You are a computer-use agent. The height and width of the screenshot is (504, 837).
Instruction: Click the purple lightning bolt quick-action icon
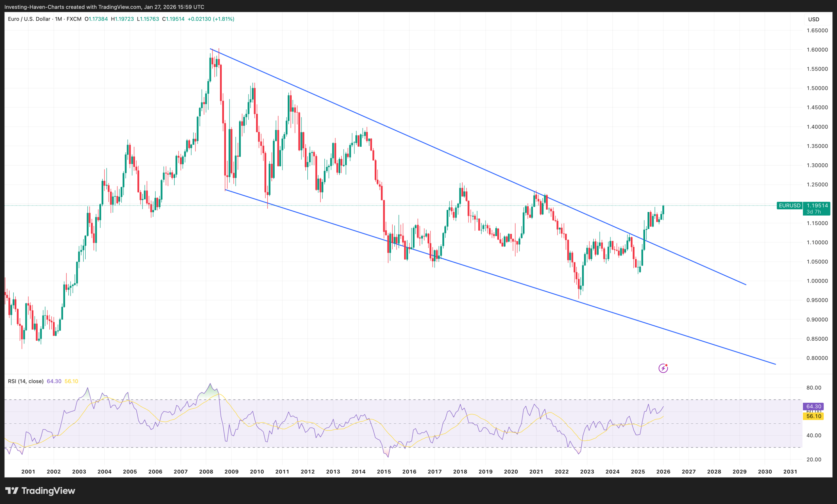663,368
